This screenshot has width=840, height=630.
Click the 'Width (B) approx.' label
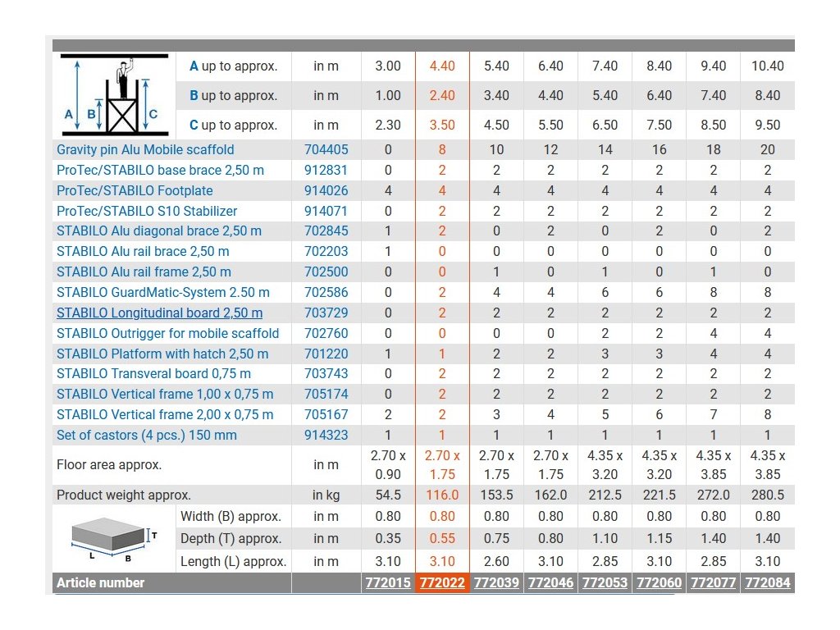[x=231, y=517]
